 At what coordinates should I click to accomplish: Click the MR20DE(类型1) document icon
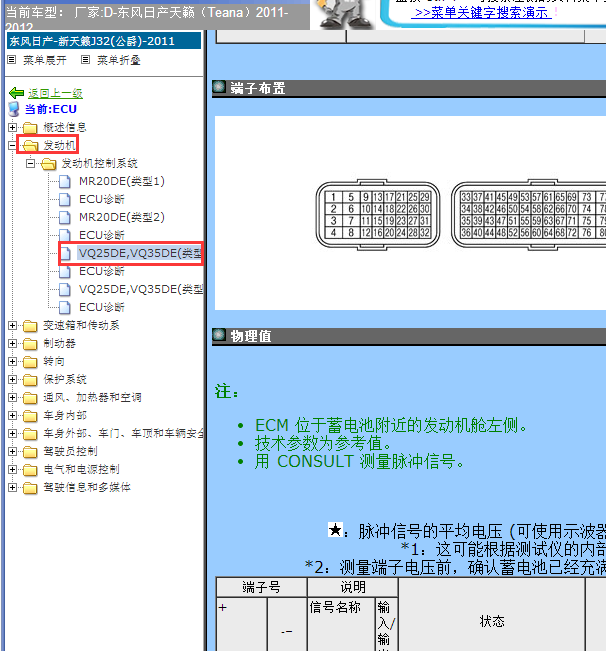pyautogui.click(x=65, y=181)
